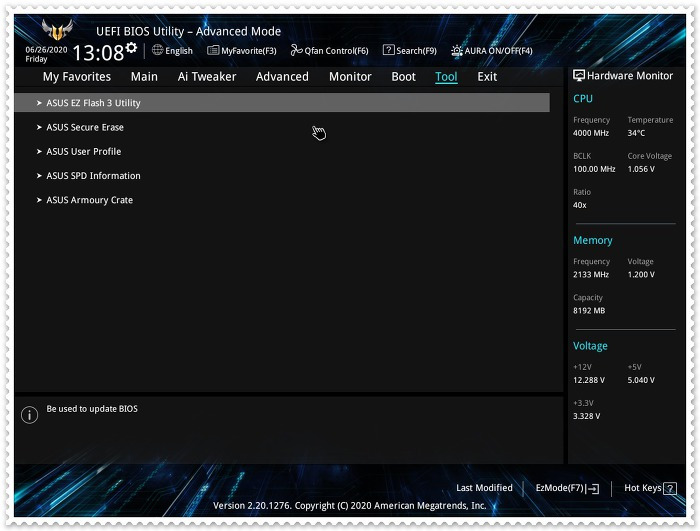Click Core Voltage value 1.056 V
This screenshot has height=531, width=700.
641,169
